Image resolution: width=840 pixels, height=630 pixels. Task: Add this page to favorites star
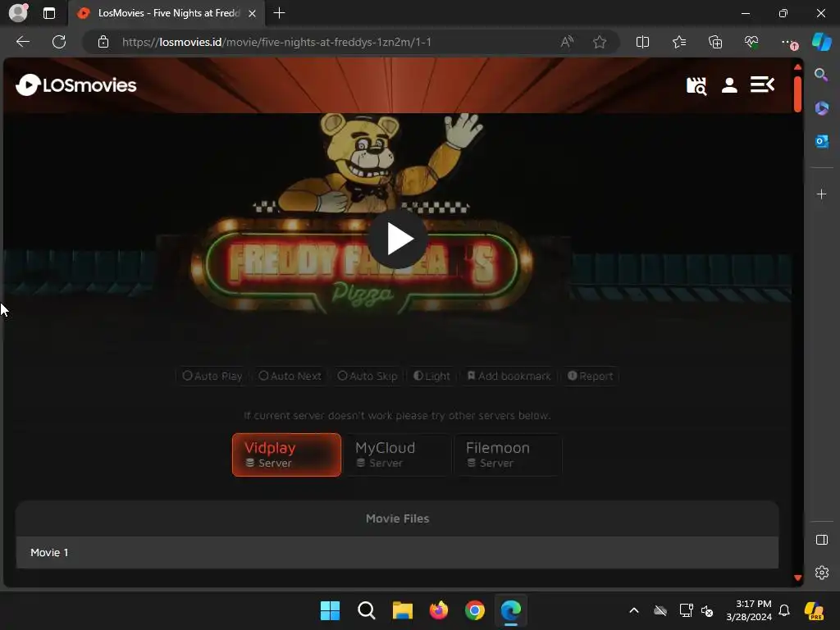click(600, 42)
